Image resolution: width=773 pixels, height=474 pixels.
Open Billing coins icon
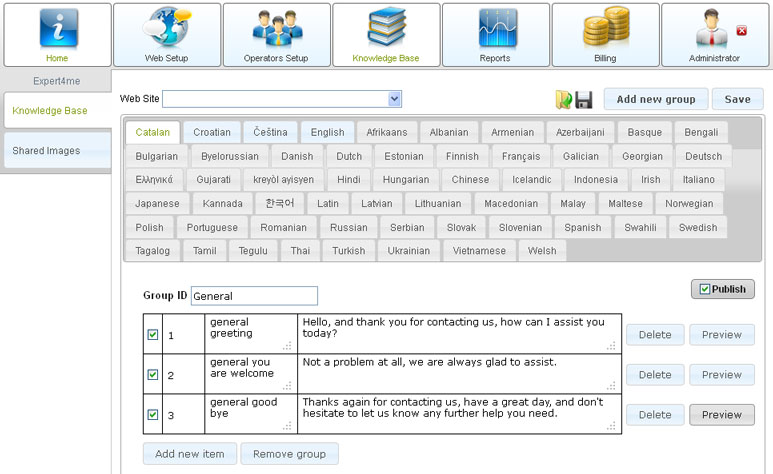click(607, 28)
